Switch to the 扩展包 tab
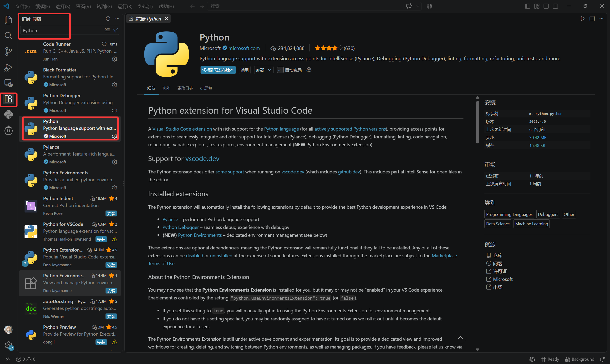This screenshot has width=610, height=364. (206, 88)
